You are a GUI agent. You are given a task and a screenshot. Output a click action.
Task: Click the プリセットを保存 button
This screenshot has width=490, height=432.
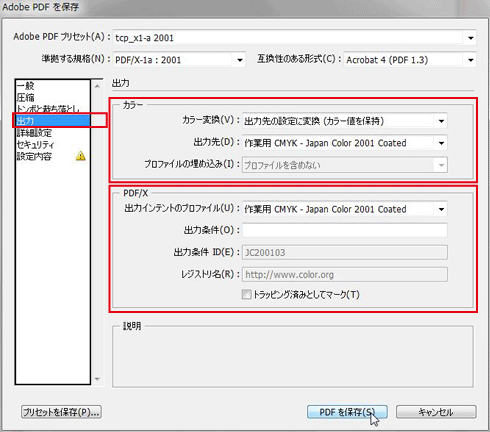61,412
